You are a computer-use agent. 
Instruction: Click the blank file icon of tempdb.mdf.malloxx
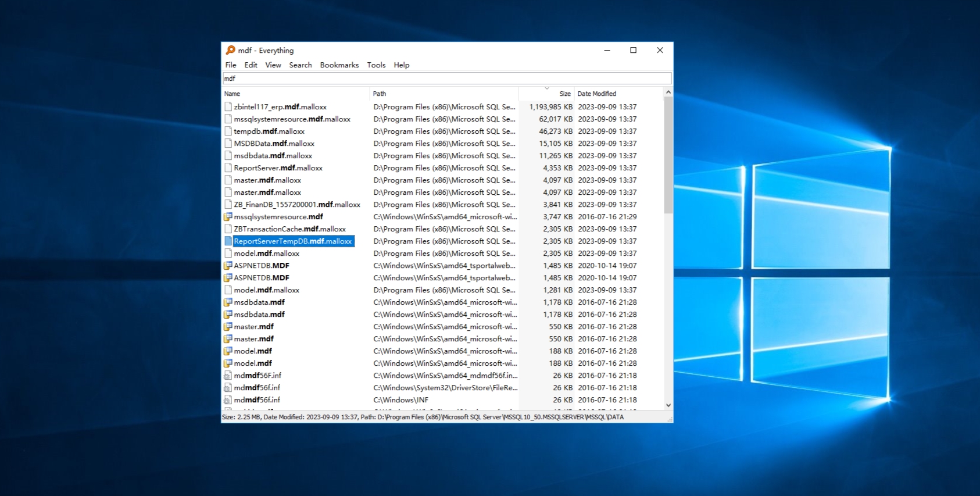click(x=228, y=131)
